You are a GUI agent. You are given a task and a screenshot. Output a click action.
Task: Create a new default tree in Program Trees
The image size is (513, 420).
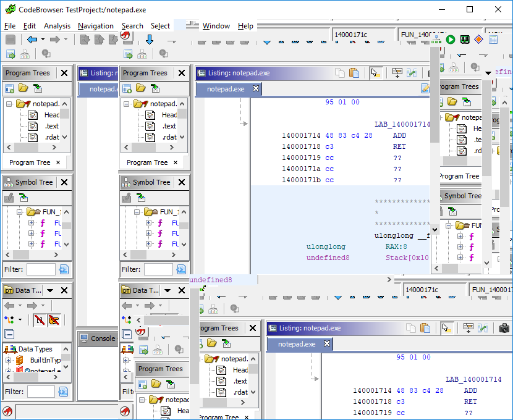coord(9,88)
